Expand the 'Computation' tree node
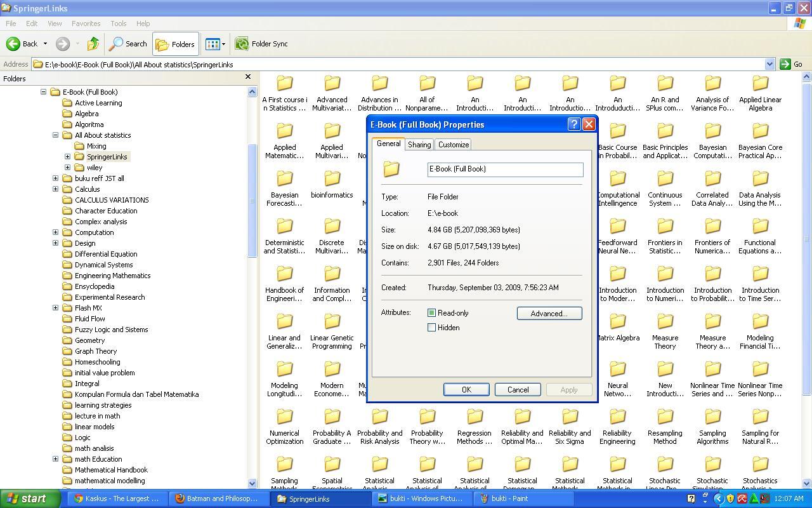 click(55, 232)
